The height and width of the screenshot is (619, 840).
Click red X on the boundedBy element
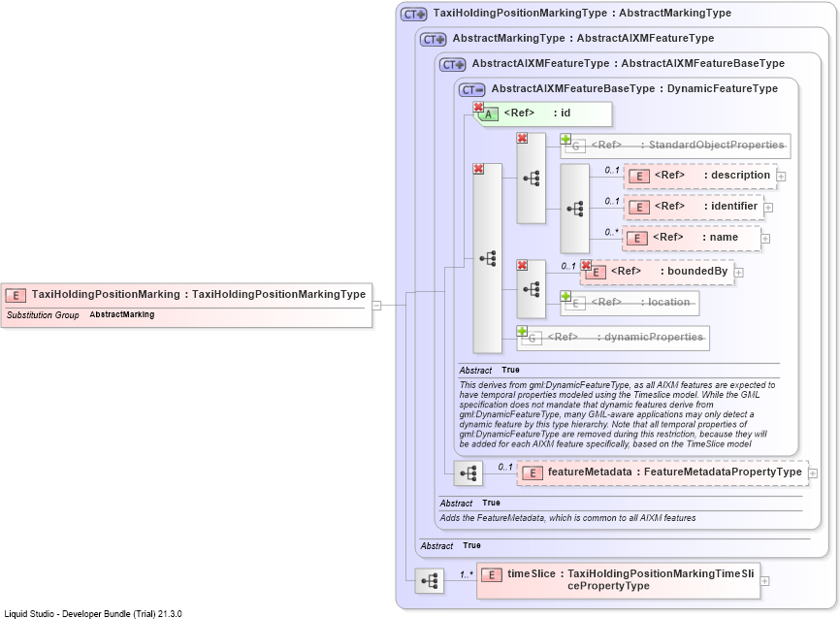(x=586, y=265)
